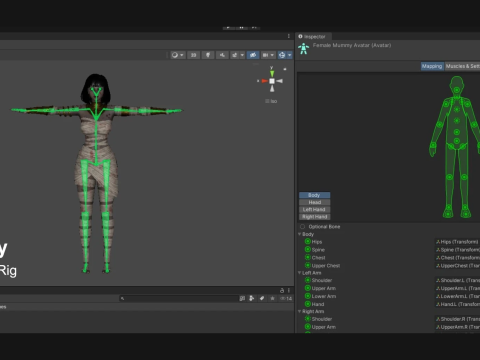Click search-by-label tag icon
The image size is (480, 360).
pyautogui.click(x=262, y=298)
